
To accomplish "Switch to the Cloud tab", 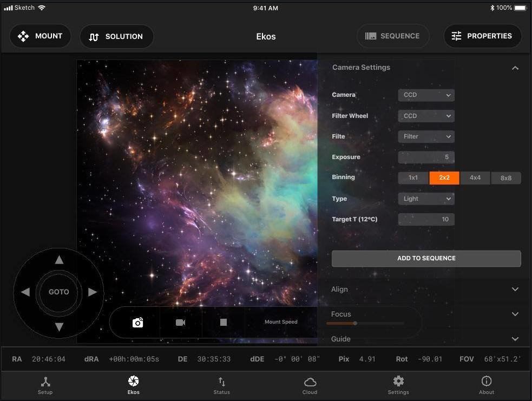I will click(x=310, y=386).
